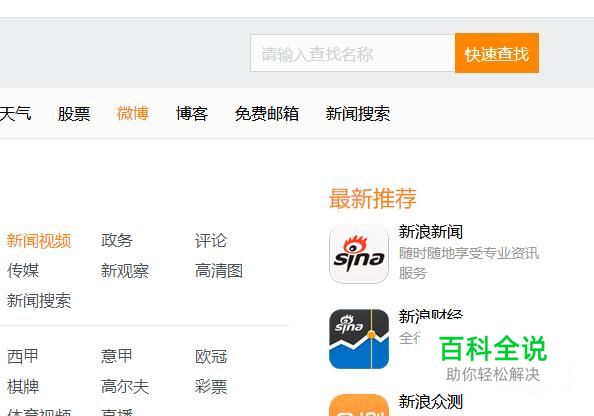Viewport: 594px width, 416px height.
Task: Open 博客 in the top navigation
Action: 192,113
